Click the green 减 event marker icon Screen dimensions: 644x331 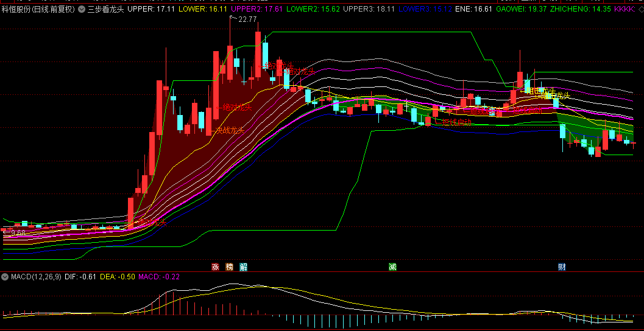click(392, 267)
